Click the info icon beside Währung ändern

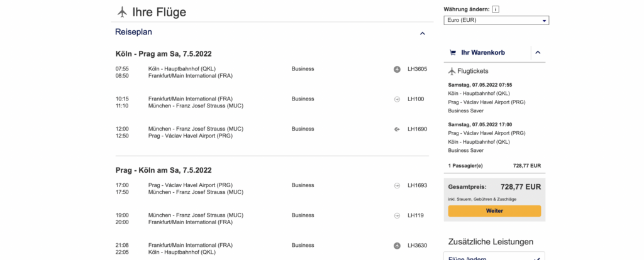(496, 9)
